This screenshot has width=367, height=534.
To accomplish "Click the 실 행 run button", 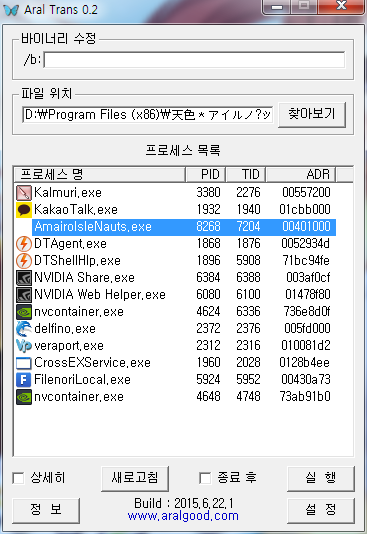I will [x=321, y=478].
